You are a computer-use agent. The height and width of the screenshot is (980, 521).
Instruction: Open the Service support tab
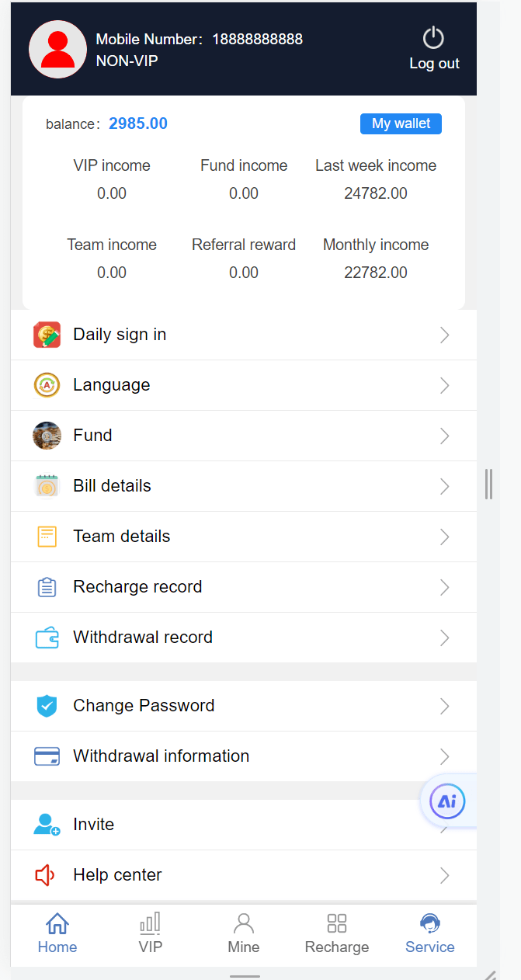pos(430,933)
